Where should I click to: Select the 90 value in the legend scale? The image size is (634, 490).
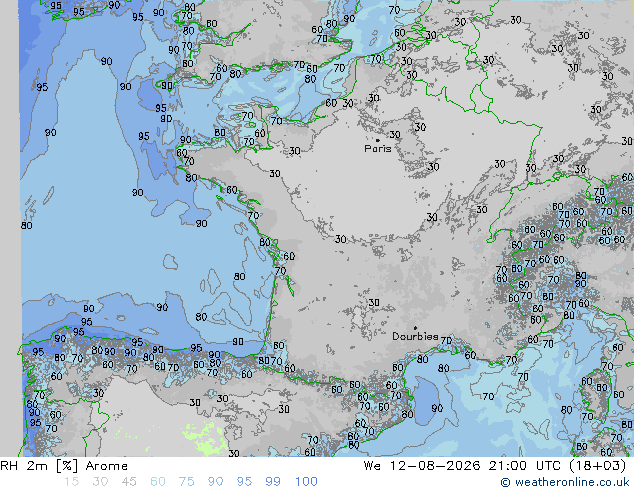(215, 482)
